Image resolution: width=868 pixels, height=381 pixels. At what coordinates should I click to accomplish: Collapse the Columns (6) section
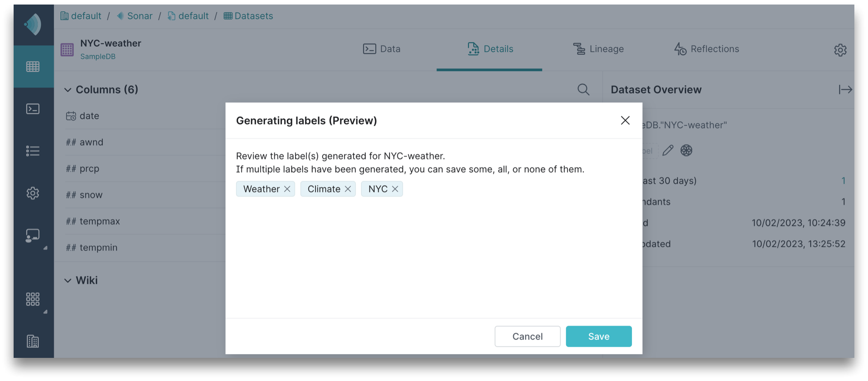click(x=68, y=90)
